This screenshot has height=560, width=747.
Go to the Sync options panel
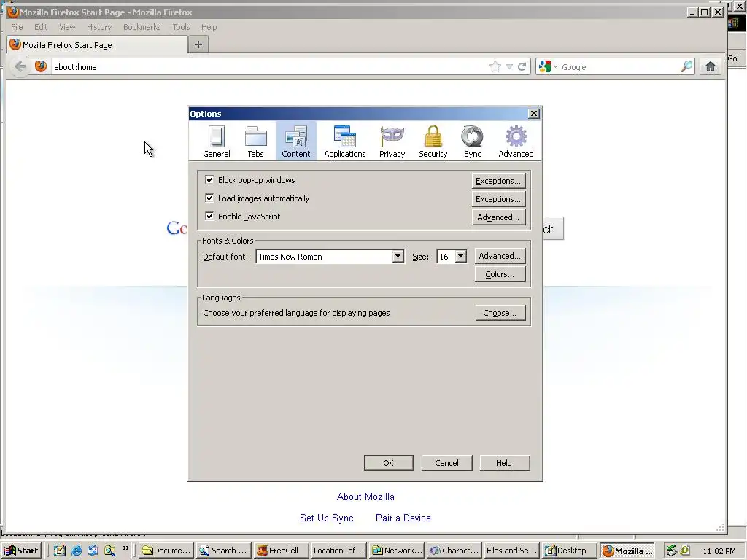(x=472, y=141)
